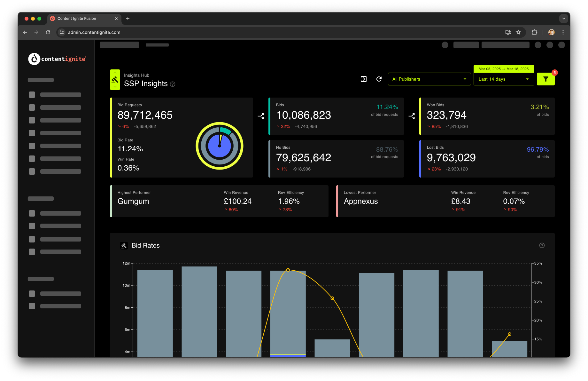
Task: Reload the page in browser toolbar
Action: pyautogui.click(x=48, y=32)
